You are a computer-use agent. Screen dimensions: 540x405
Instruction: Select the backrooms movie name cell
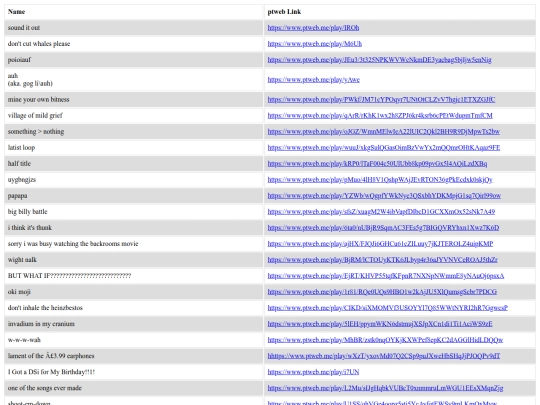(x=134, y=244)
